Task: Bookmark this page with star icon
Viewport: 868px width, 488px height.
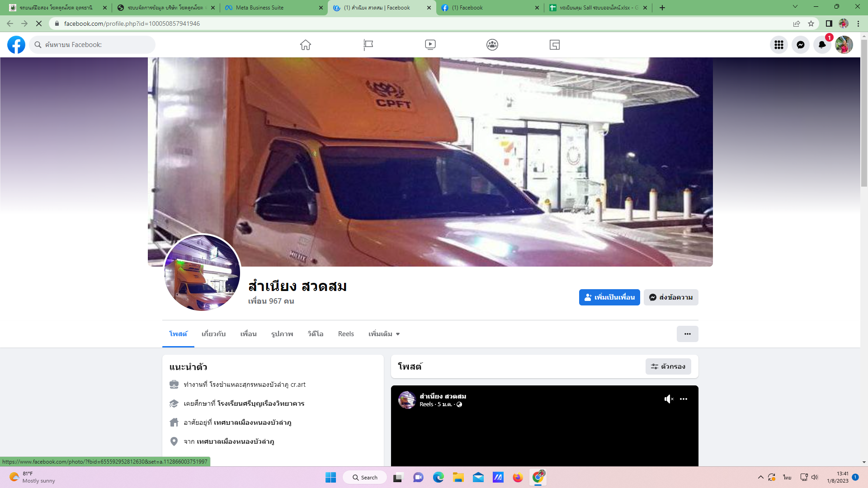Action: [x=811, y=23]
